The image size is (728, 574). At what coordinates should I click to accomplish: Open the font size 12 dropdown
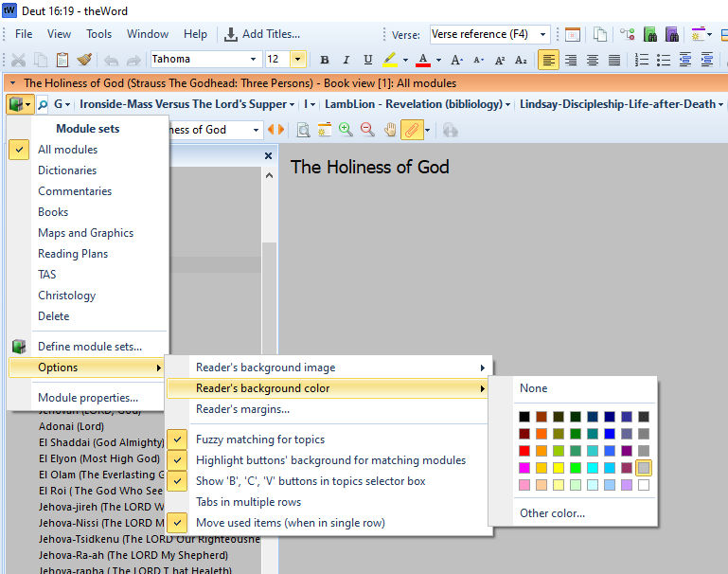click(298, 60)
